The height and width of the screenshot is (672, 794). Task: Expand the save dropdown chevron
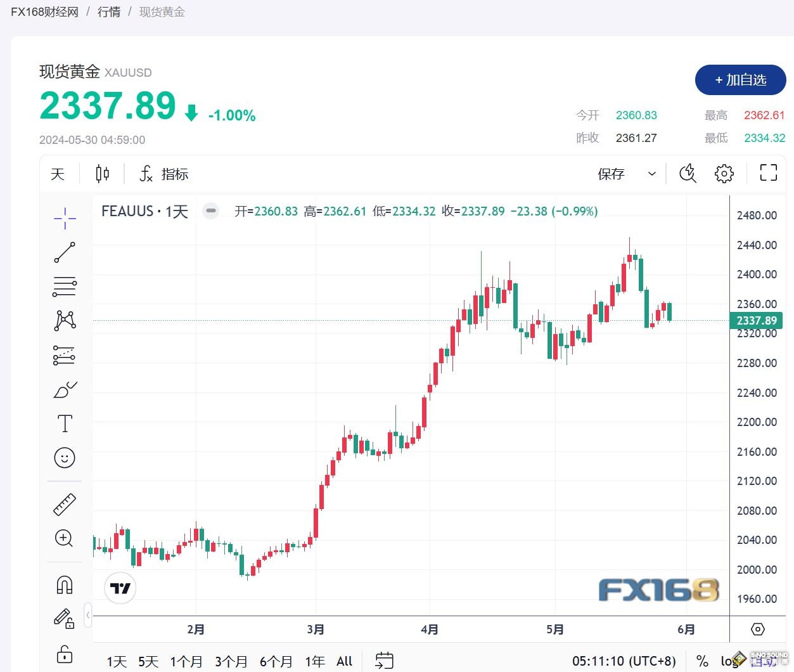[651, 174]
